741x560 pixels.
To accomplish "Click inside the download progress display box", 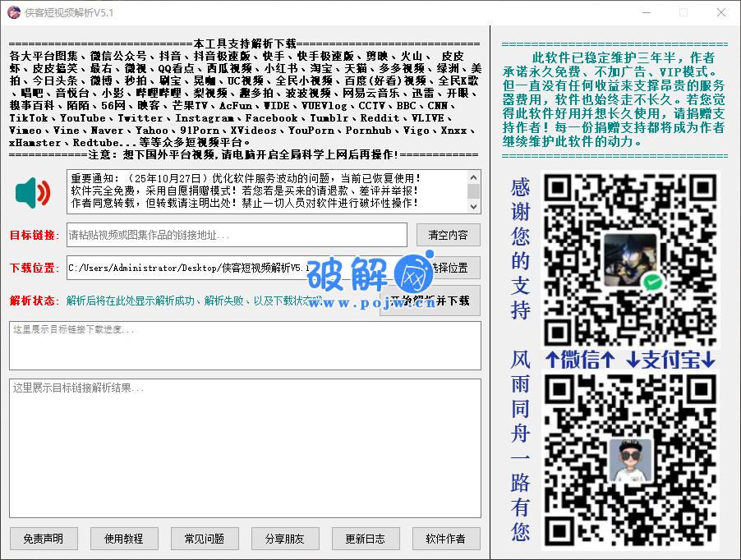I will 245,346.
